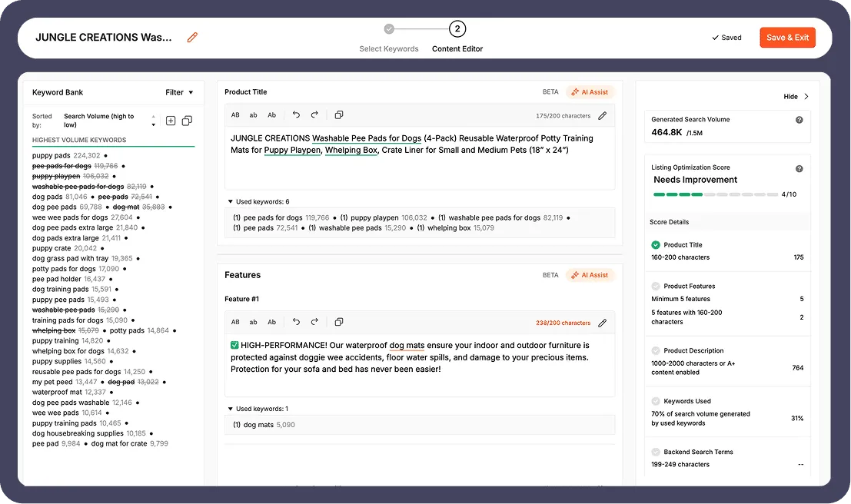This screenshot has height=504, width=851.
Task: Apply lowercase ab formatting in Feature #1 toolbar
Action: (x=253, y=322)
